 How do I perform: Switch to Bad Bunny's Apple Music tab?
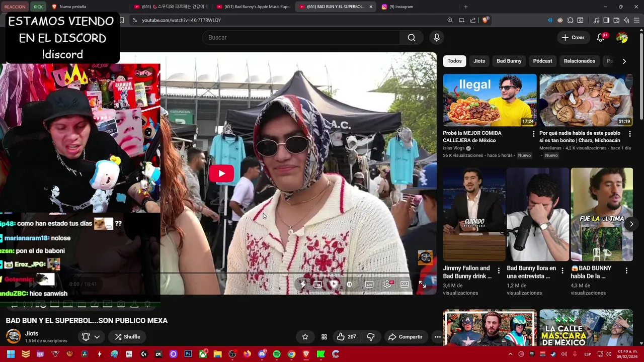point(253,7)
